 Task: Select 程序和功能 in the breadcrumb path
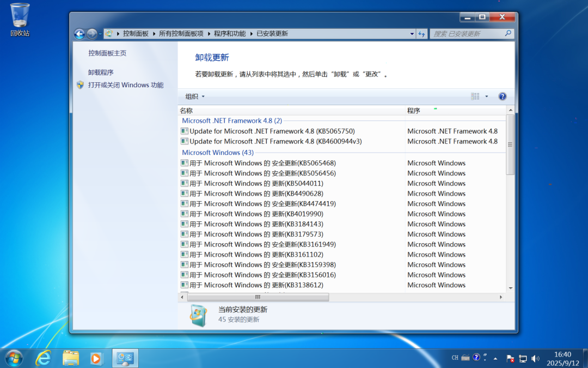229,34
